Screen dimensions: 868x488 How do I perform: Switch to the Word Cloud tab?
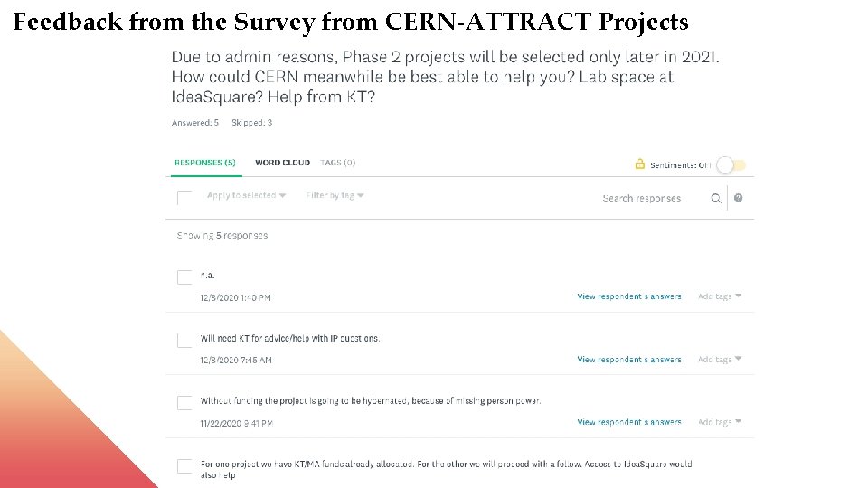pyautogui.click(x=282, y=163)
